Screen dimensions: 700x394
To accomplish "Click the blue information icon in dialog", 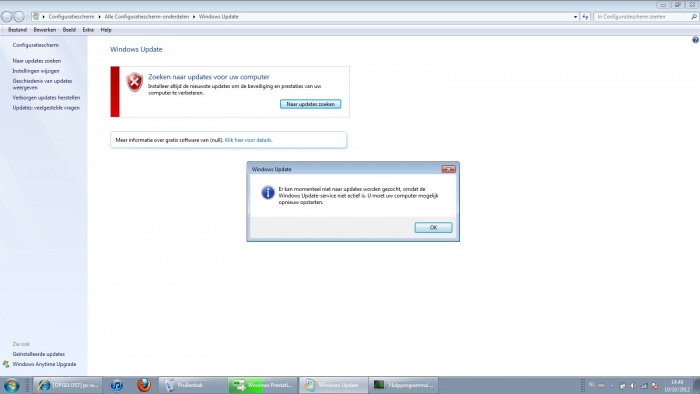I will point(268,193).
